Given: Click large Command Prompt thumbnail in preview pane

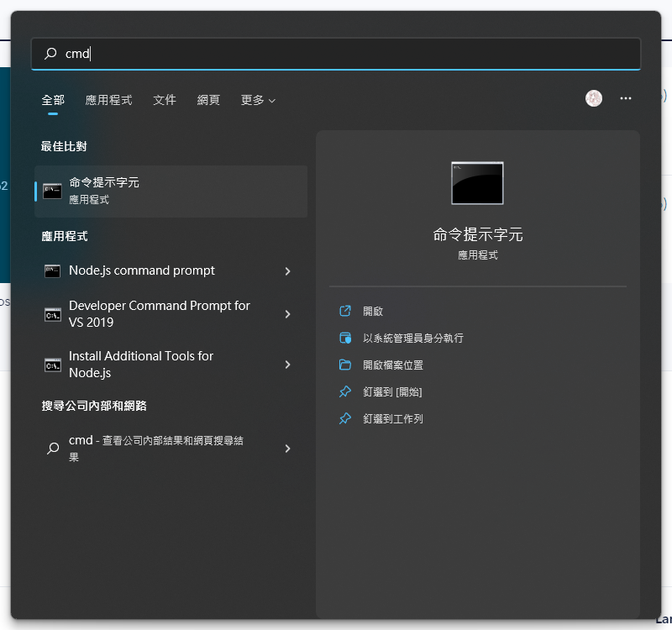Looking at the screenshot, I should 477,183.
